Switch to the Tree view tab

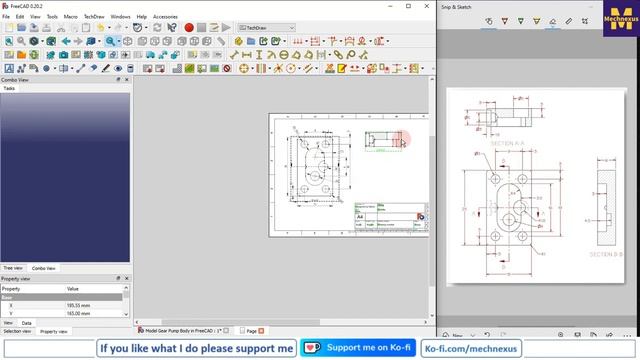click(13, 268)
